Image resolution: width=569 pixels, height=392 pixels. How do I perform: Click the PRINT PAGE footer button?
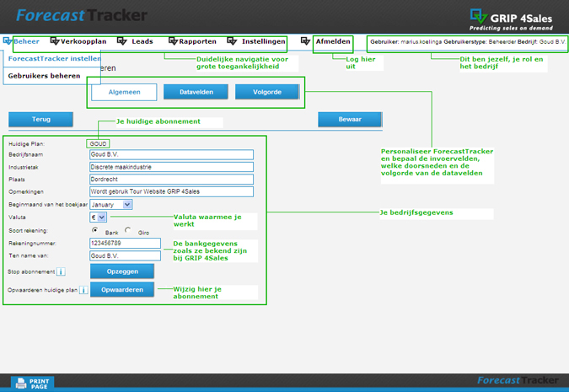(x=33, y=384)
